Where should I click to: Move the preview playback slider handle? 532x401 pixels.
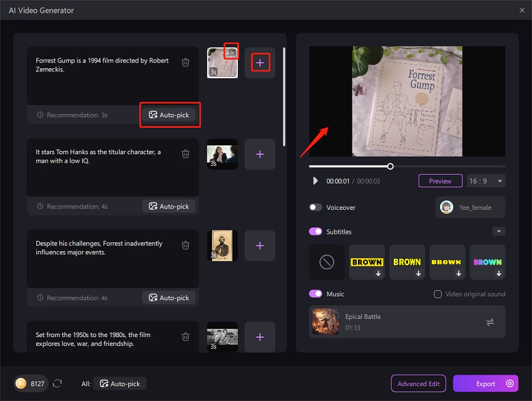pos(391,167)
